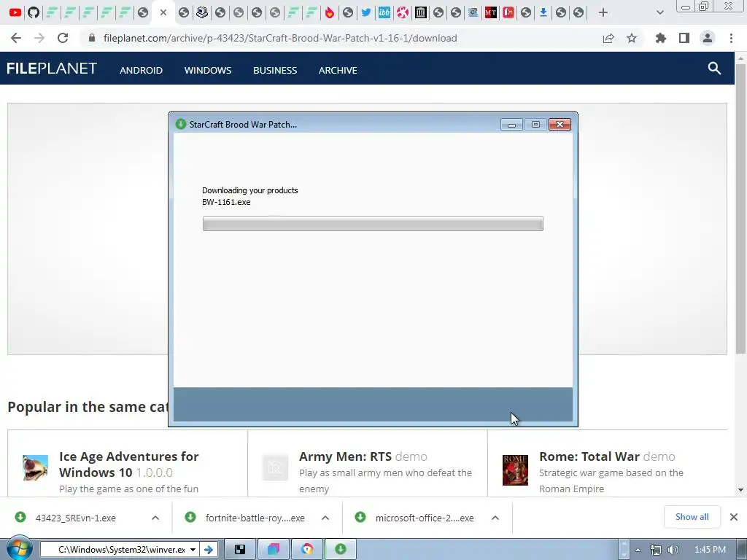Close the StarCraft Brood War Patch dialog
Image resolution: width=747 pixels, height=560 pixels.
click(560, 124)
